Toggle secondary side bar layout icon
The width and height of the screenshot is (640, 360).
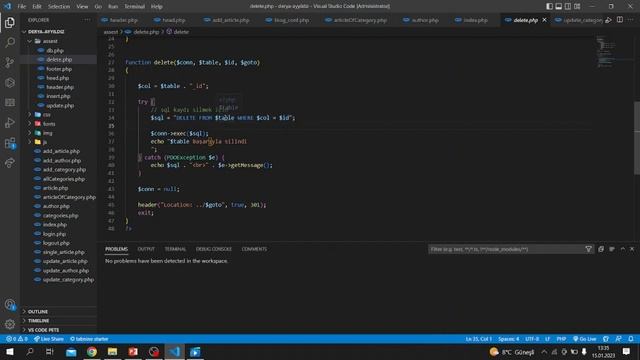[x=568, y=6]
